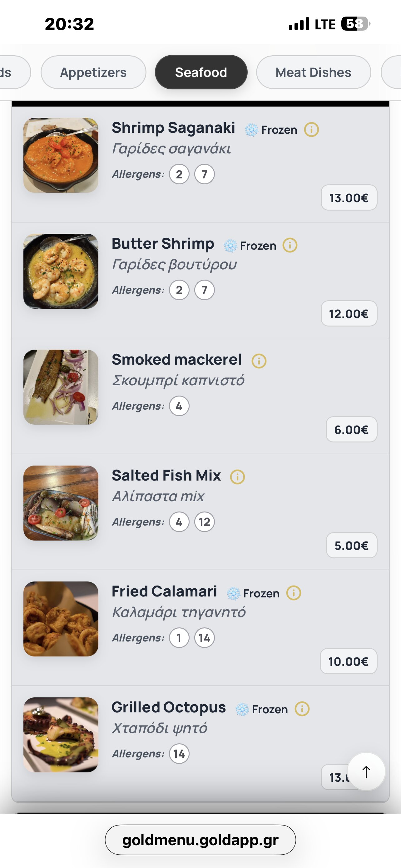The width and height of the screenshot is (401, 868).
Task: Tap info icon beside Salted Fish Mix
Action: pyautogui.click(x=237, y=477)
